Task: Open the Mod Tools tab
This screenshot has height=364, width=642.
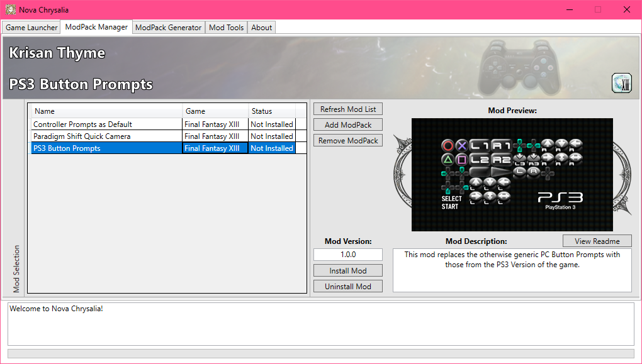Action: click(x=227, y=28)
